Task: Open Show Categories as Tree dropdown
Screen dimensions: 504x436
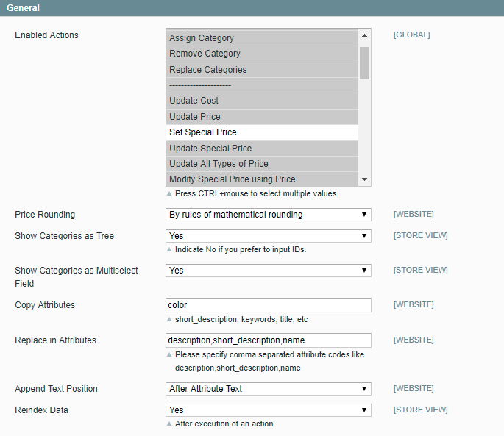Action: point(268,236)
